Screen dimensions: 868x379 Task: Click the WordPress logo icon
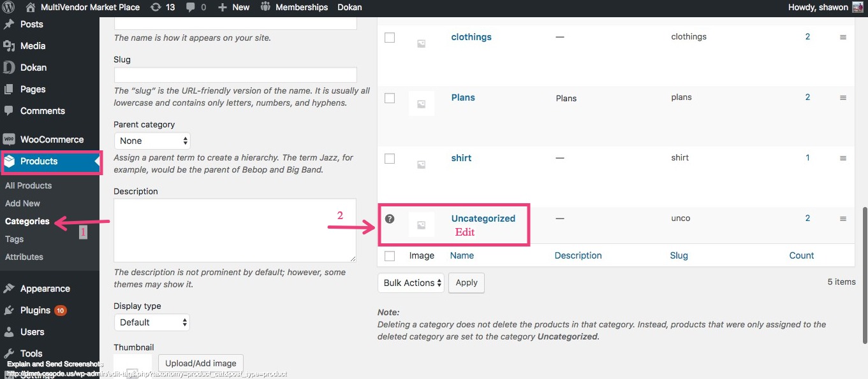tap(8, 7)
